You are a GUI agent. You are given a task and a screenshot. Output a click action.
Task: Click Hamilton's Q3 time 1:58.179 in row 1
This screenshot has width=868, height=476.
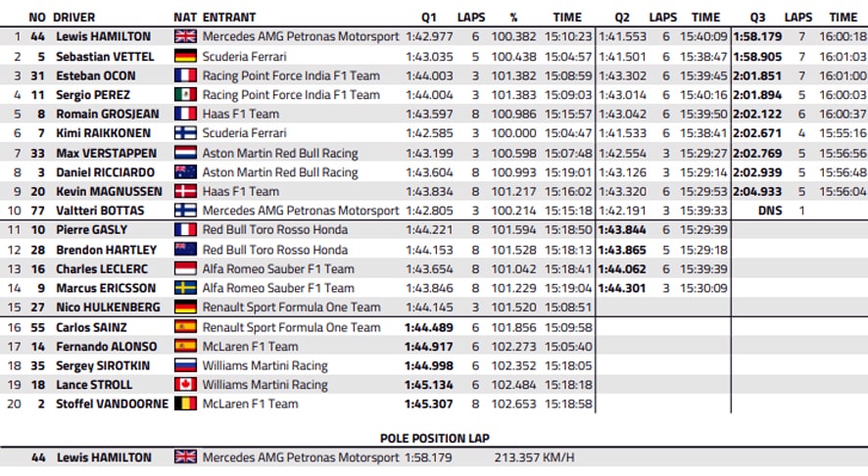pos(758,36)
